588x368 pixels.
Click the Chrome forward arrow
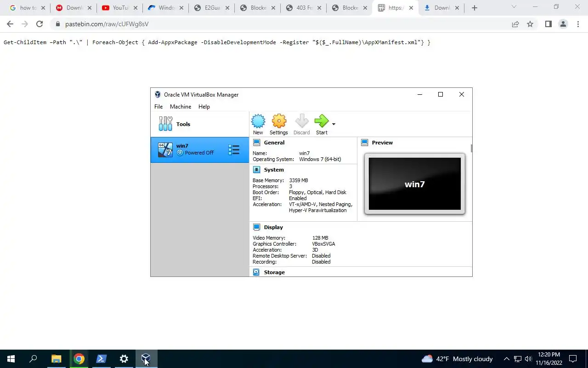(25, 24)
